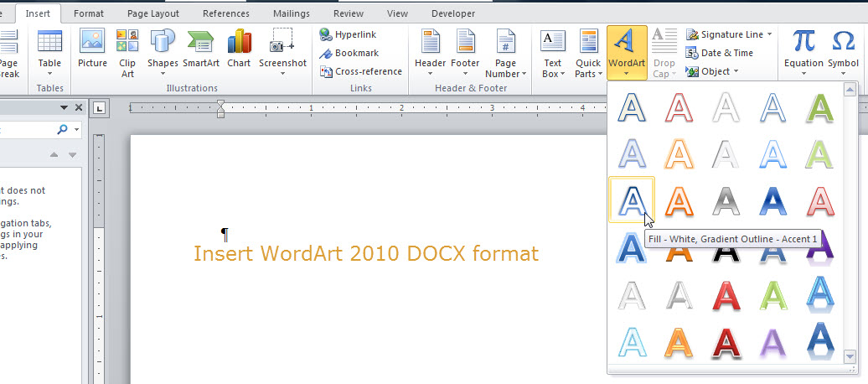Open the Page Number menu
The image size is (868, 384).
coord(506,53)
